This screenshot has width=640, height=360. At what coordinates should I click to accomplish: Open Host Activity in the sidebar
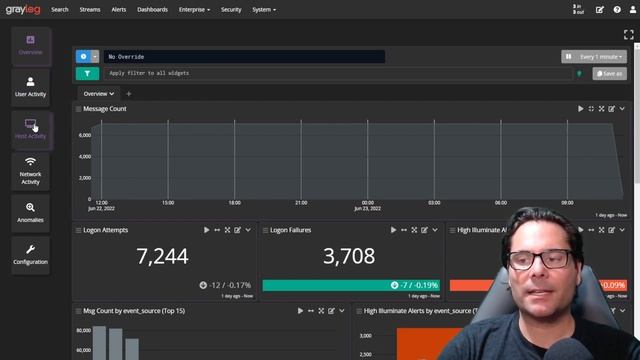coord(31,129)
